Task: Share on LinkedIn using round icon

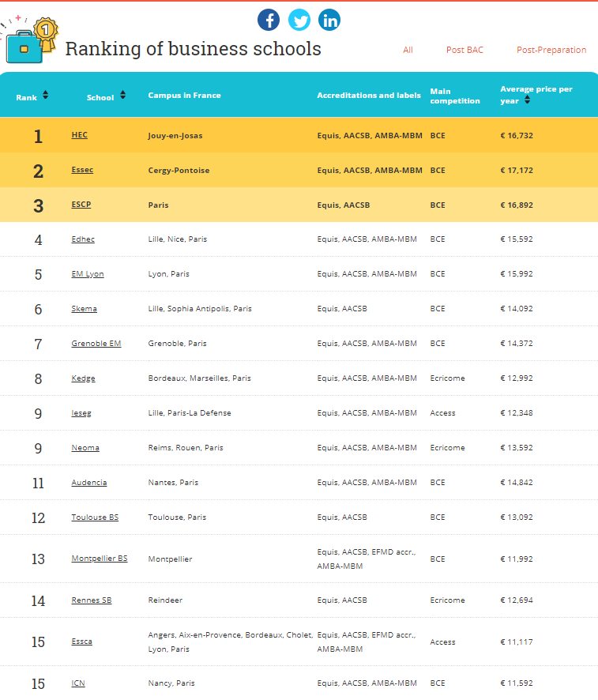Action: pyautogui.click(x=329, y=20)
